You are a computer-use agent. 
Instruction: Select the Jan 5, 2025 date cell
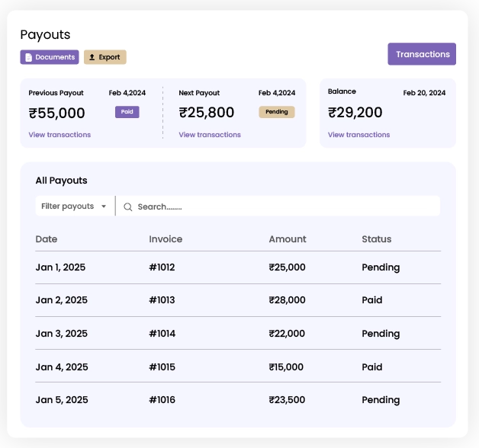tap(62, 400)
